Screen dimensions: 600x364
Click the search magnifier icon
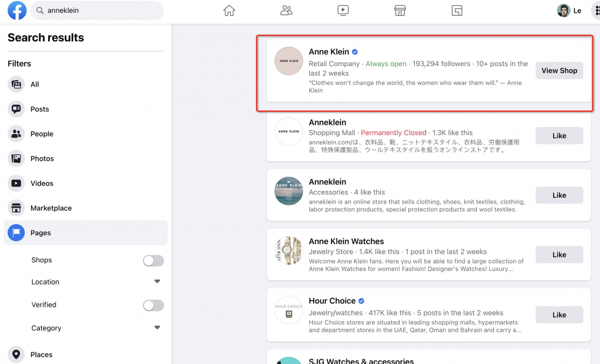[40, 11]
